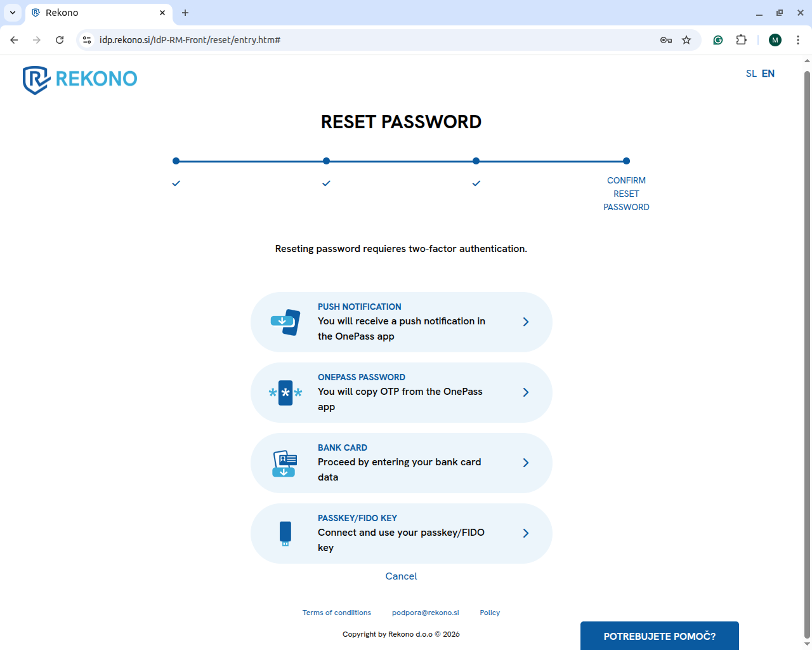Image resolution: width=812 pixels, height=650 pixels.
Task: Click the Rekono logo in the header
Action: [x=80, y=79]
